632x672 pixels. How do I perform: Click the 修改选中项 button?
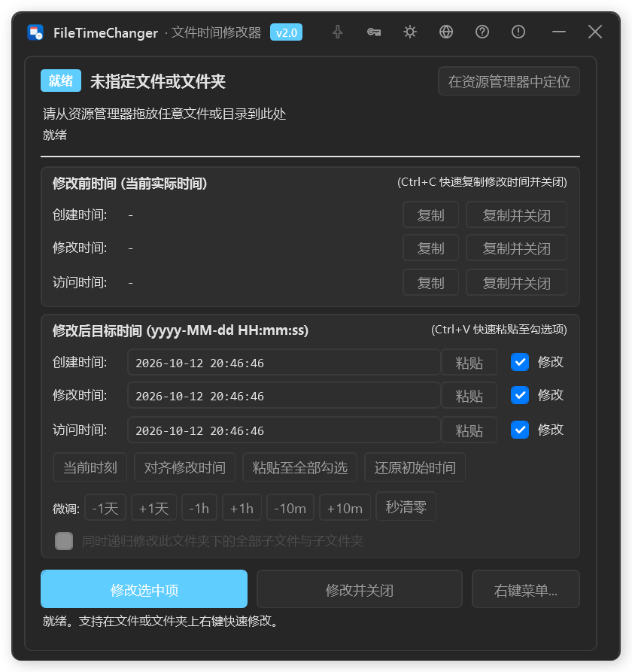144,589
